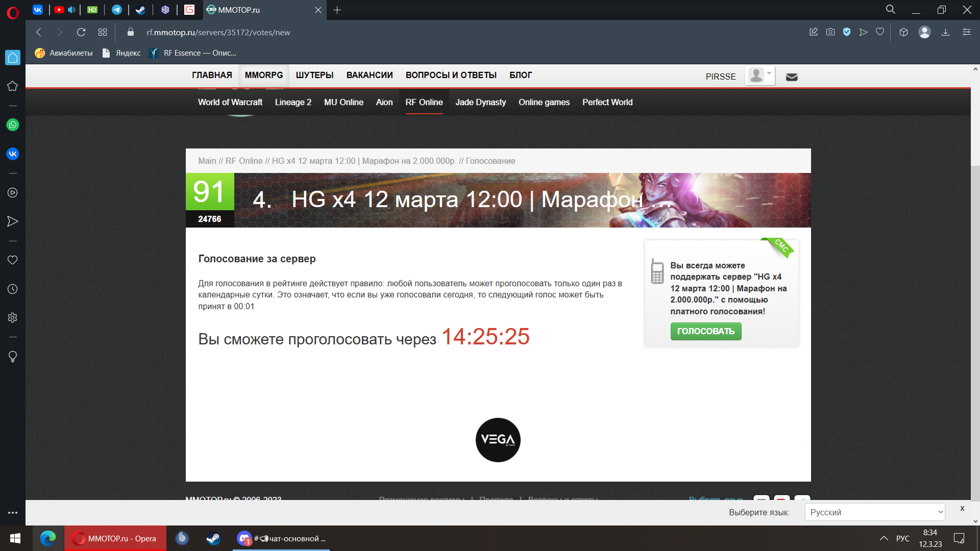980x551 pixels.
Task: Select Aion category
Action: pyautogui.click(x=384, y=102)
